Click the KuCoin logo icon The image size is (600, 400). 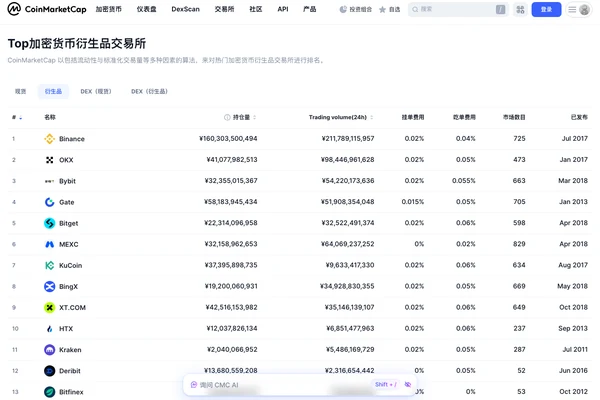point(49,265)
